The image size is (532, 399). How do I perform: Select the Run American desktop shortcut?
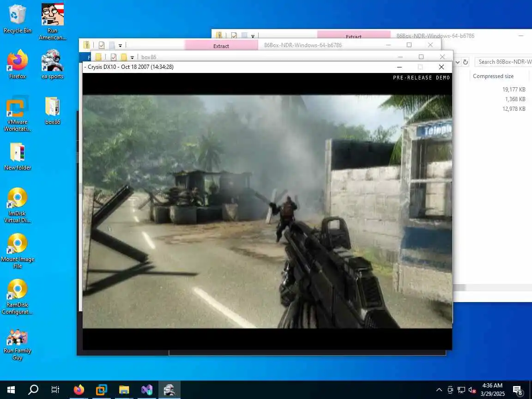[52, 21]
